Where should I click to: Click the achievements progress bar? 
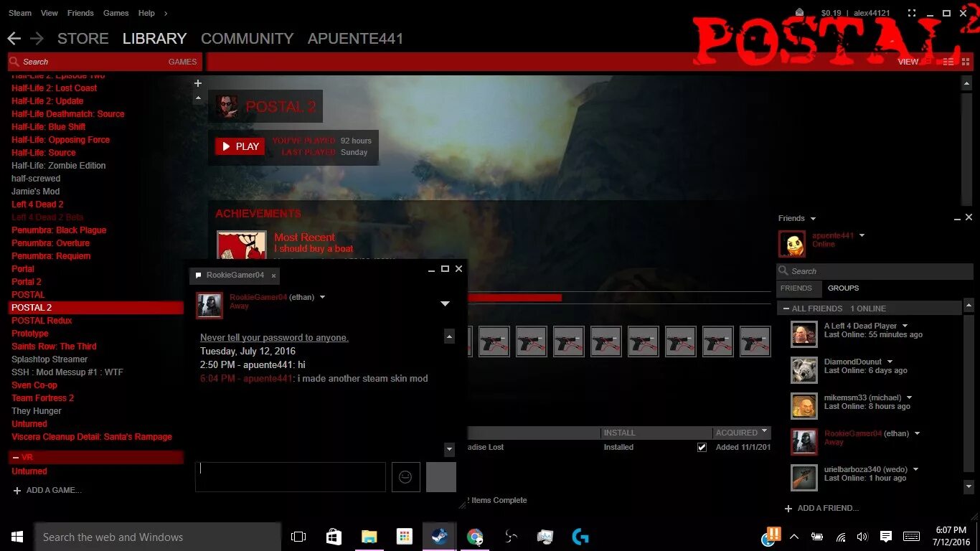[514, 298]
